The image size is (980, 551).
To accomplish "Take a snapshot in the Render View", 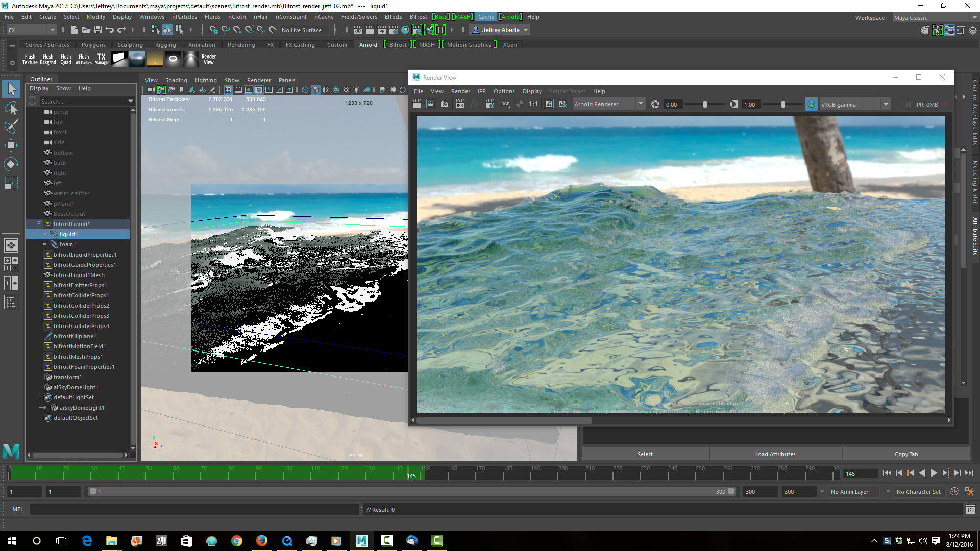I will tap(444, 104).
